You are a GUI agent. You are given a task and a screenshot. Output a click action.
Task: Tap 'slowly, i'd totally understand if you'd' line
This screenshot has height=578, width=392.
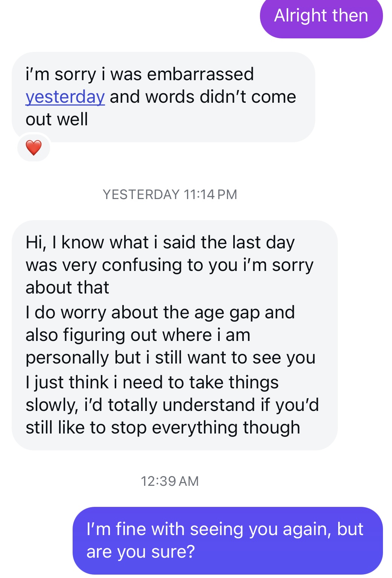point(172,405)
